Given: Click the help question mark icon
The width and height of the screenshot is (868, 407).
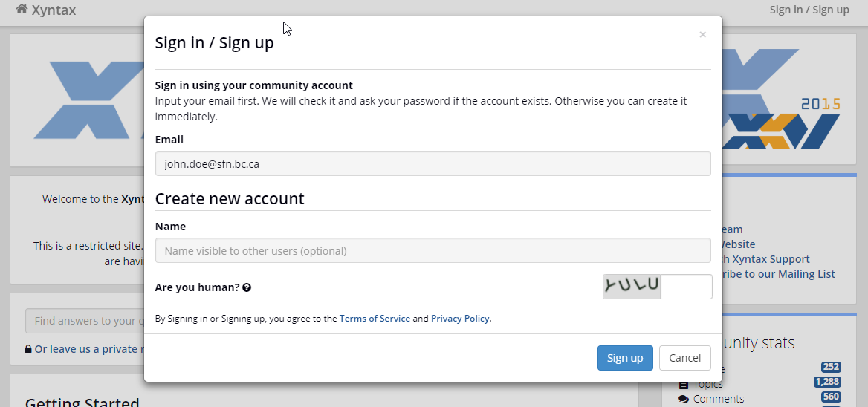Looking at the screenshot, I should 247,287.
